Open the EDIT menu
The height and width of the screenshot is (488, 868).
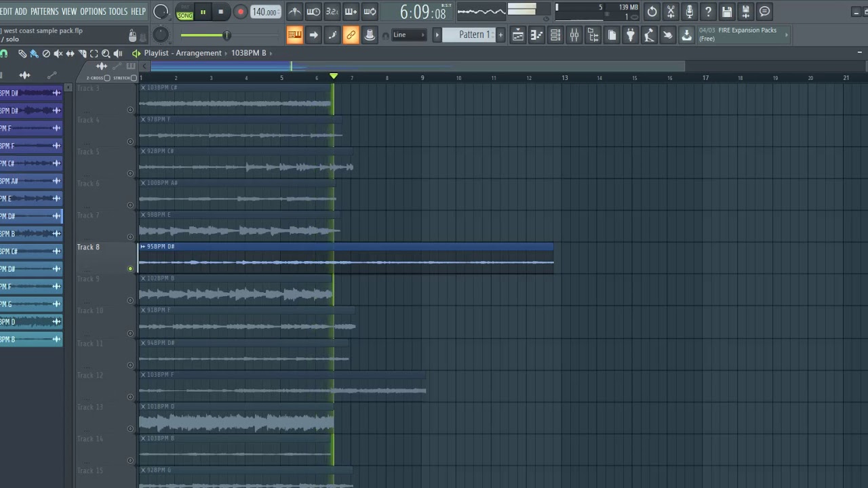click(x=7, y=12)
